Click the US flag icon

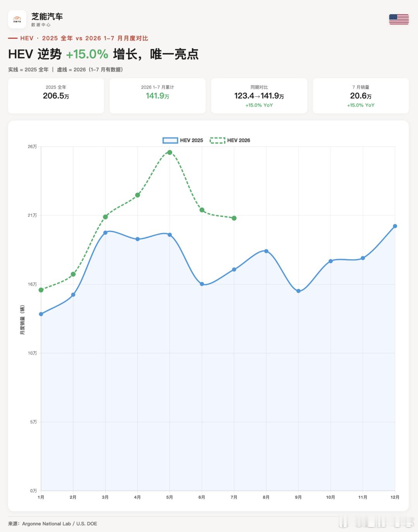tap(399, 19)
